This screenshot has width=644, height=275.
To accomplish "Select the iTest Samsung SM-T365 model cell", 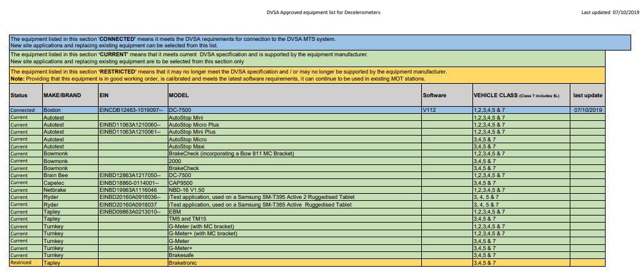I will click(x=295, y=205).
